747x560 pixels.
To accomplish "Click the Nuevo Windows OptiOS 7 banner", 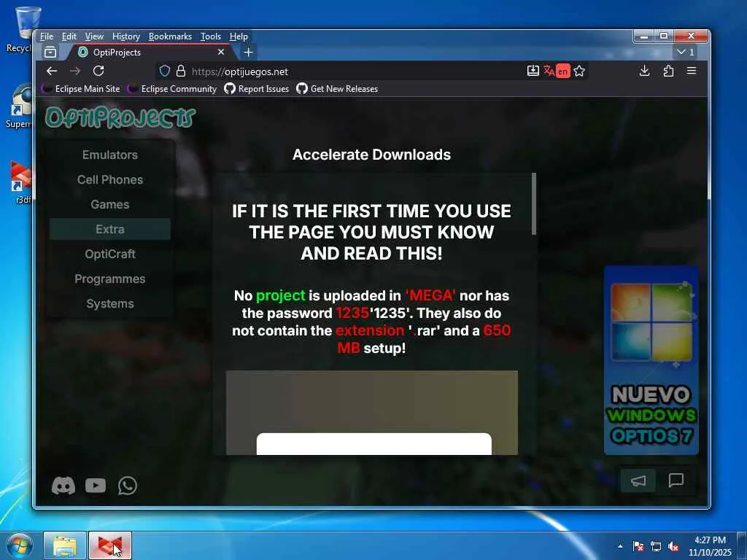I will click(x=651, y=360).
